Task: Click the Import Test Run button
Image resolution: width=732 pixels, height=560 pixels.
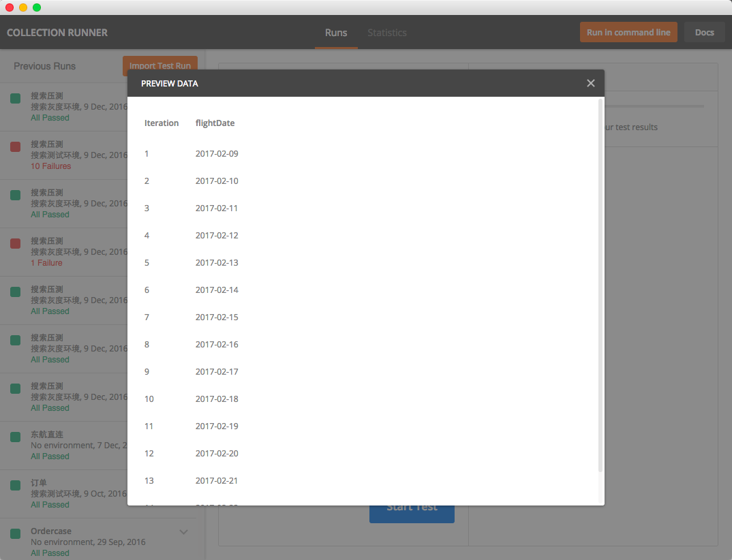Action: (160, 66)
